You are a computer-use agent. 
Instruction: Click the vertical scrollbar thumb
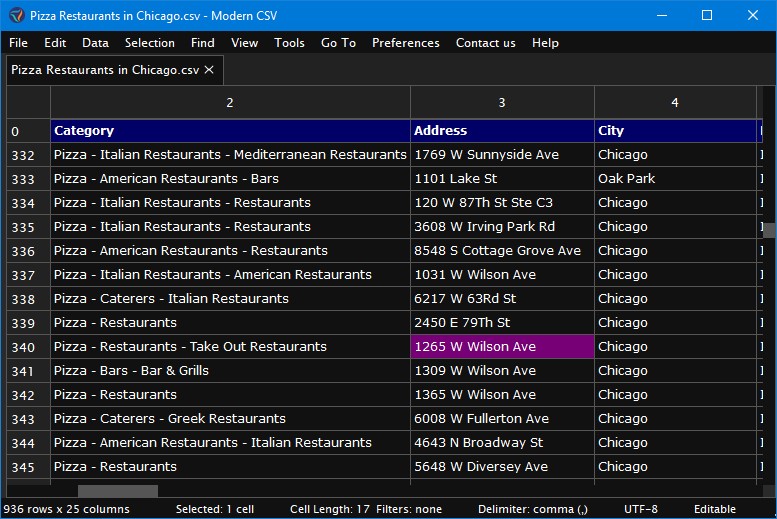click(x=770, y=231)
